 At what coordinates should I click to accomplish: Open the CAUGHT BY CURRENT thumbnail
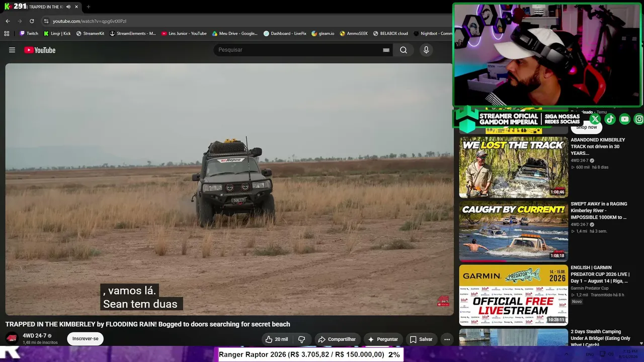513,231
